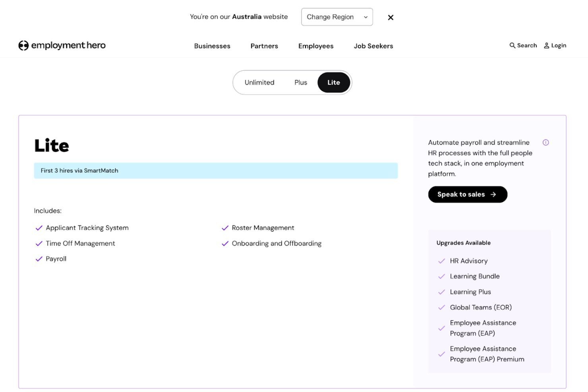Image resolution: width=588 pixels, height=392 pixels.
Task: Switch to the Plus plan option
Action: tap(300, 82)
